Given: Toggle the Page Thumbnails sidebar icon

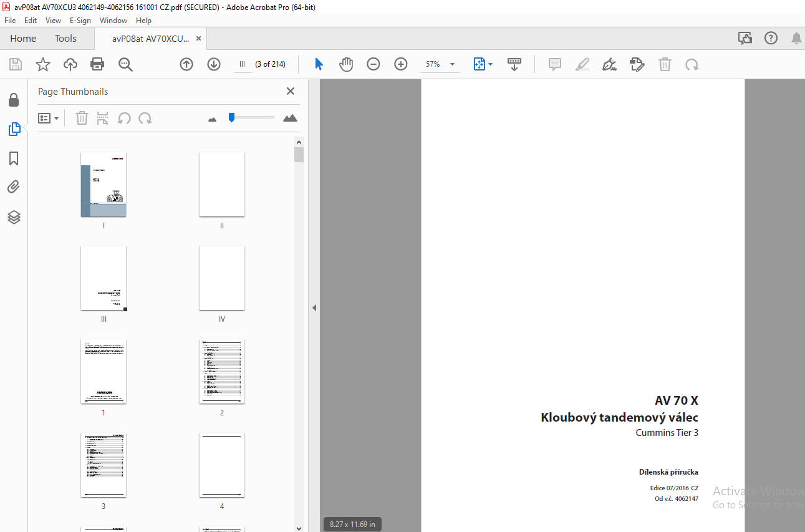Looking at the screenshot, I should (x=14, y=129).
